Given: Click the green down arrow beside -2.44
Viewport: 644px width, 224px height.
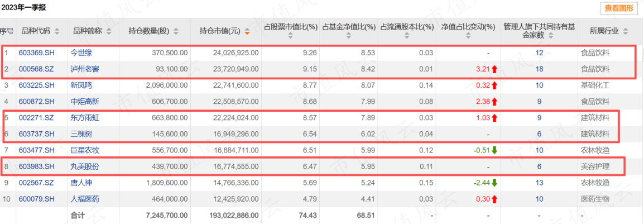Looking at the screenshot, I should pos(494,183).
